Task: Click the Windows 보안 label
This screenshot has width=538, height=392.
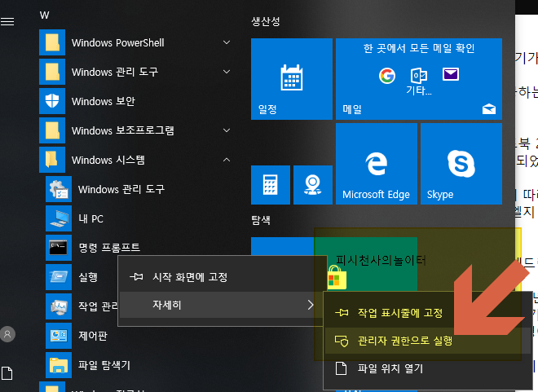Action: coord(104,102)
